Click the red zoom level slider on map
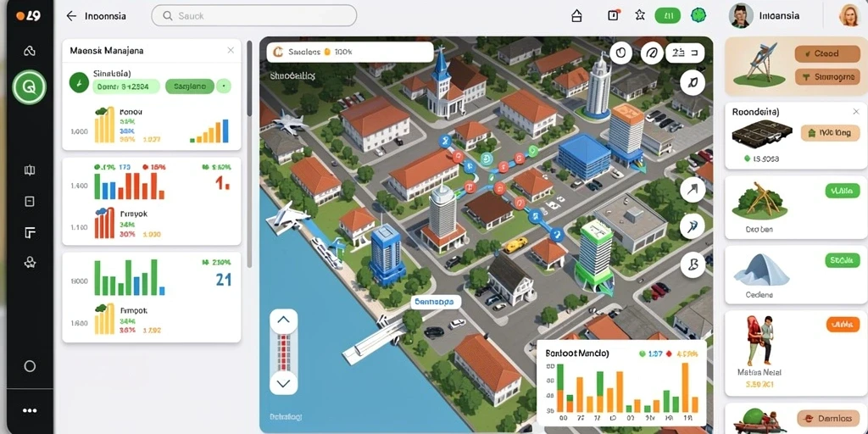 (x=283, y=352)
